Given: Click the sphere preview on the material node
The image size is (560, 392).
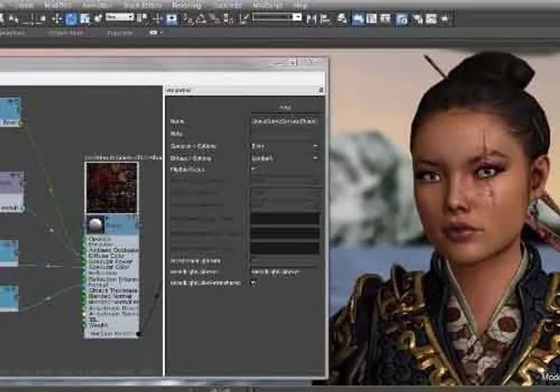Looking at the screenshot, I should point(95,225).
